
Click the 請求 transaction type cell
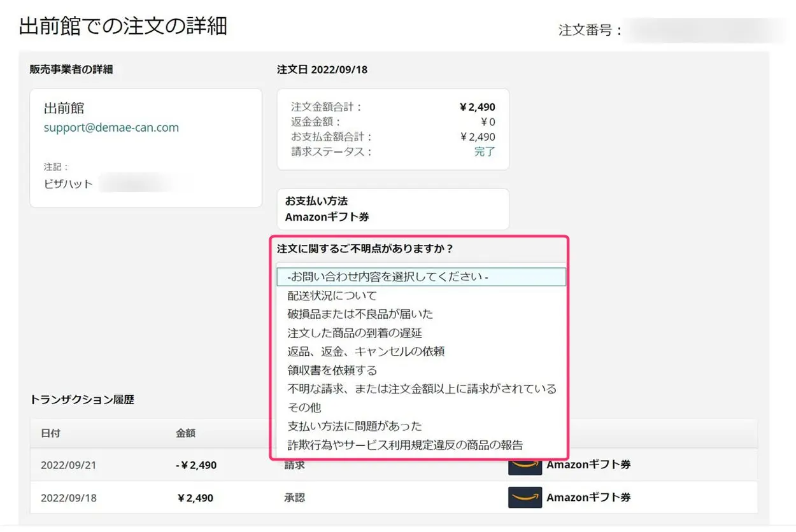[x=294, y=465]
